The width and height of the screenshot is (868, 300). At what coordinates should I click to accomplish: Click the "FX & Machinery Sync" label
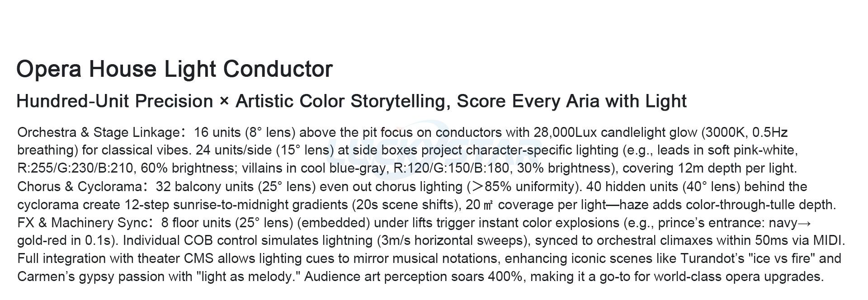pyautogui.click(x=82, y=223)
